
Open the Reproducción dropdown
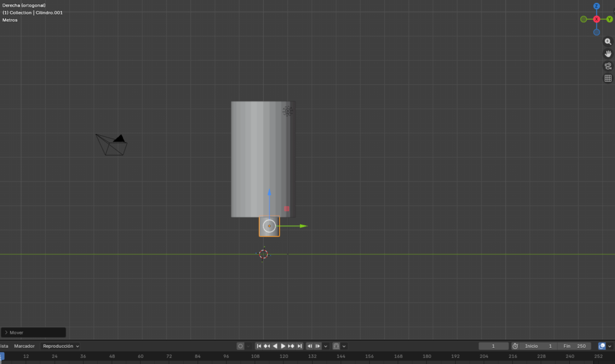click(x=61, y=346)
